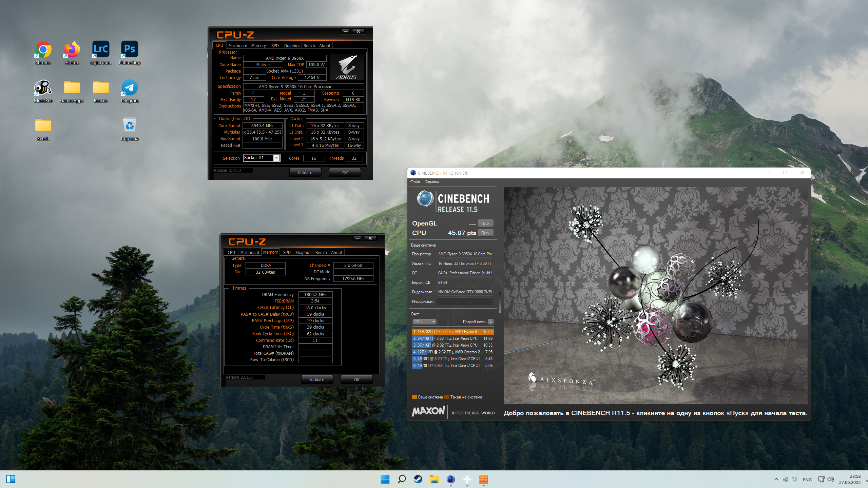Select the Aorus CPU-Z icon on the taskbar
Viewport: 868px width, 488px height.
(x=483, y=479)
